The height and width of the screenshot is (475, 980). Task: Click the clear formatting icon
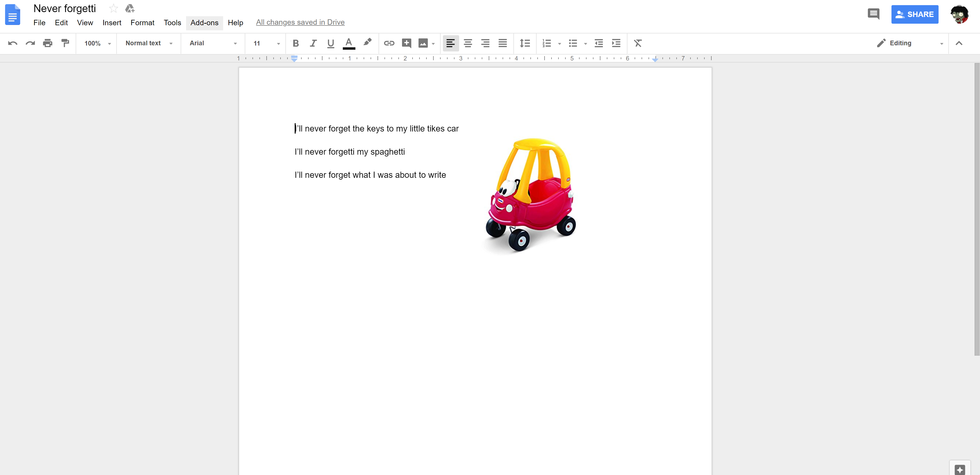tap(638, 43)
